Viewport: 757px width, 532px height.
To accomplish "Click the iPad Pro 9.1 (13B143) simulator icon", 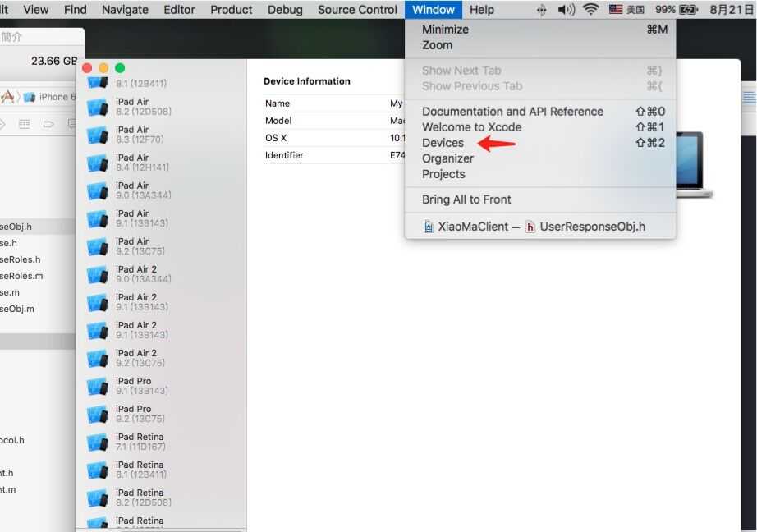I will (x=98, y=387).
